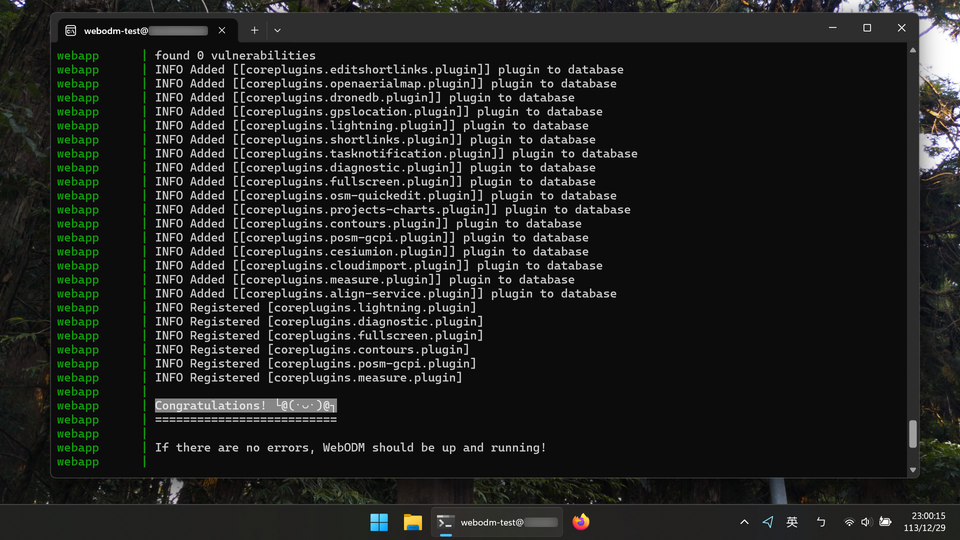Open the Windows Start menu
This screenshot has height=540, width=960.
[x=379, y=522]
